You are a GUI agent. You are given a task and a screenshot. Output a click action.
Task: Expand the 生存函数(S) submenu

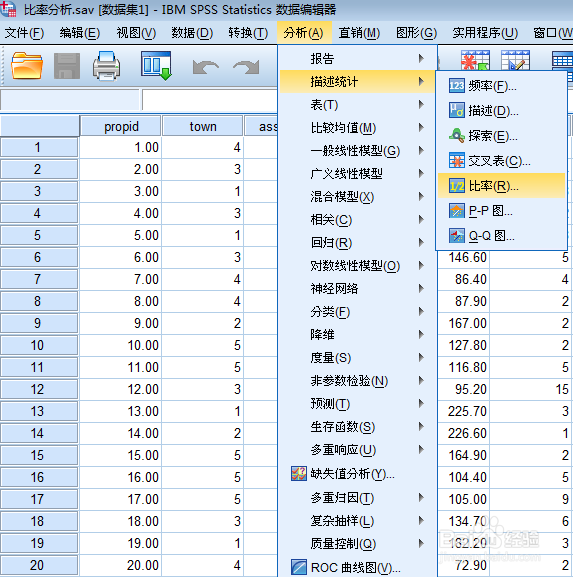[x=358, y=427]
